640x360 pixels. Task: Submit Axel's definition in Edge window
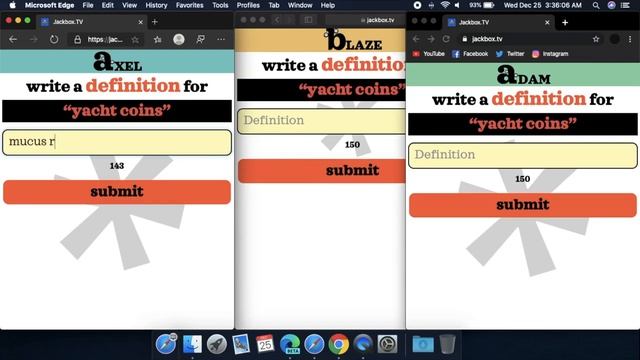tap(117, 192)
